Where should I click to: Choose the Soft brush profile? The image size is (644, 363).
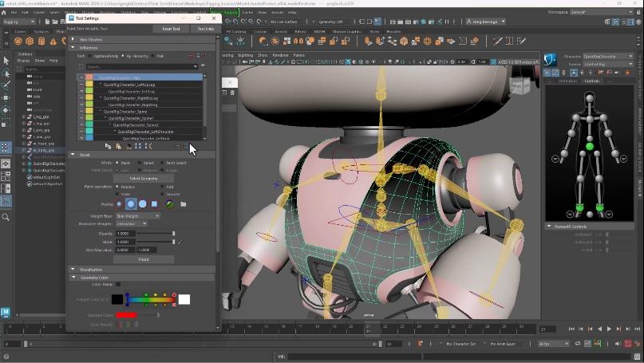click(x=131, y=203)
